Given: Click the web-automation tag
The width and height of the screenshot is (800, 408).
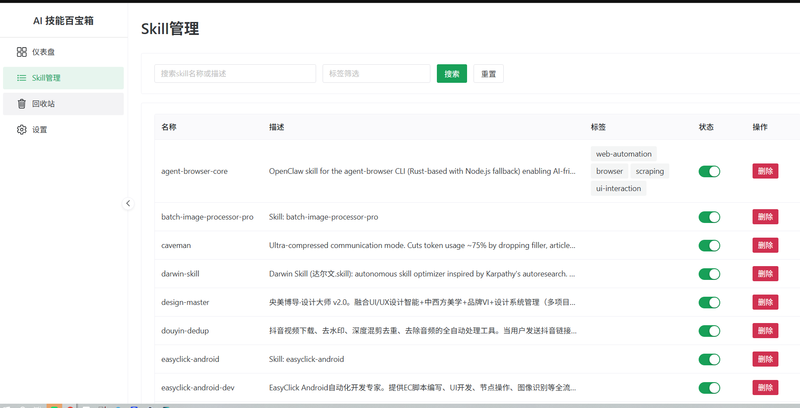Looking at the screenshot, I should (623, 154).
